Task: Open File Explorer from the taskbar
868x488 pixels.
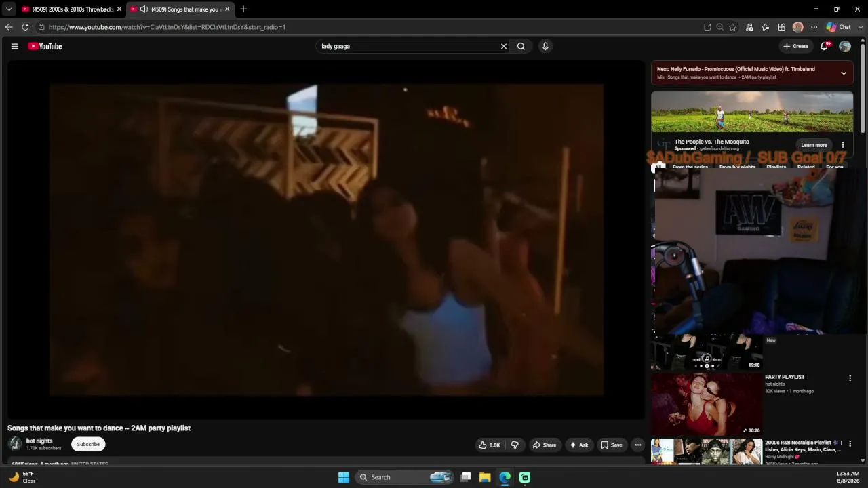Action: (x=485, y=477)
